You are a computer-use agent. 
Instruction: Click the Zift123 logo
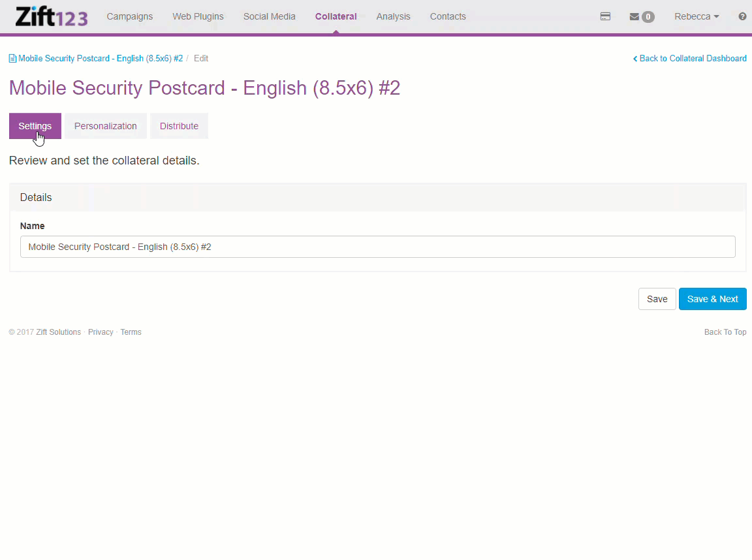tap(52, 16)
